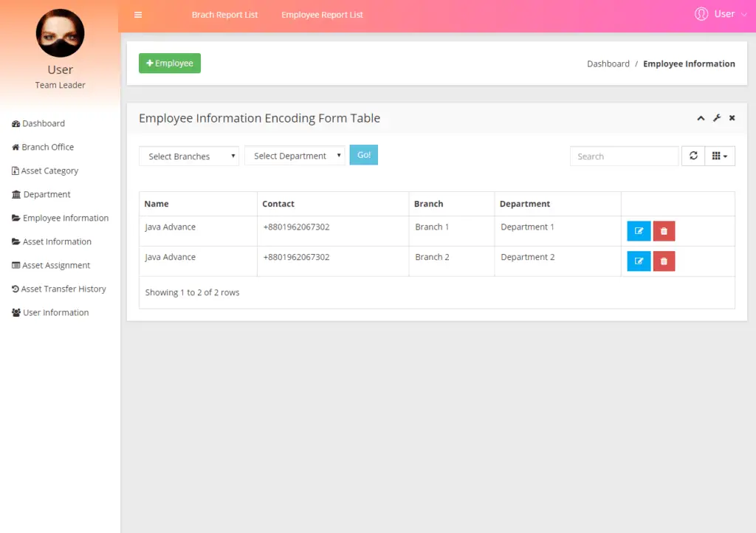Click the delete icon for Branch 2 employee

tap(663, 261)
